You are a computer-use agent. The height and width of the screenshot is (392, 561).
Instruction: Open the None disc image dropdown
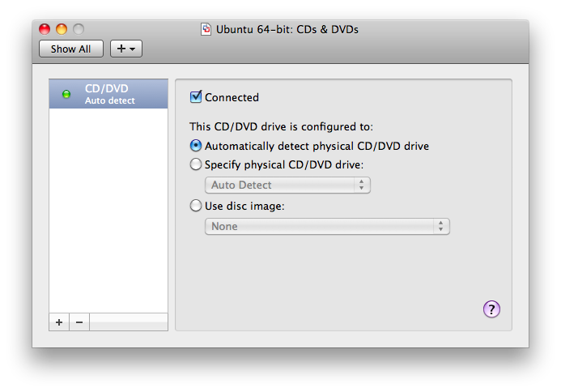tap(327, 226)
